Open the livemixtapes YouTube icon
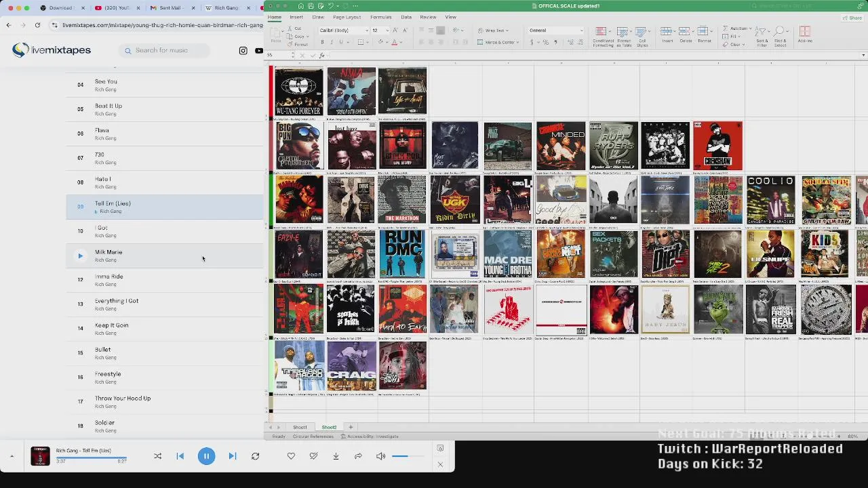 point(259,50)
